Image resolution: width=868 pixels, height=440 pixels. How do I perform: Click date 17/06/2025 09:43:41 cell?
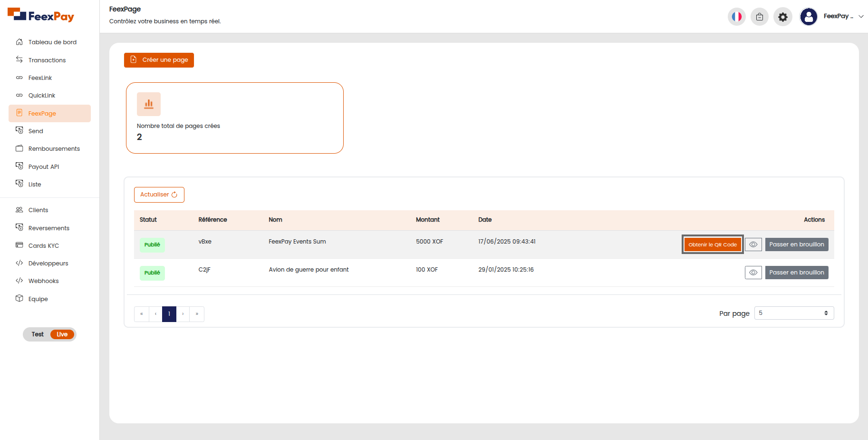pyautogui.click(x=507, y=242)
